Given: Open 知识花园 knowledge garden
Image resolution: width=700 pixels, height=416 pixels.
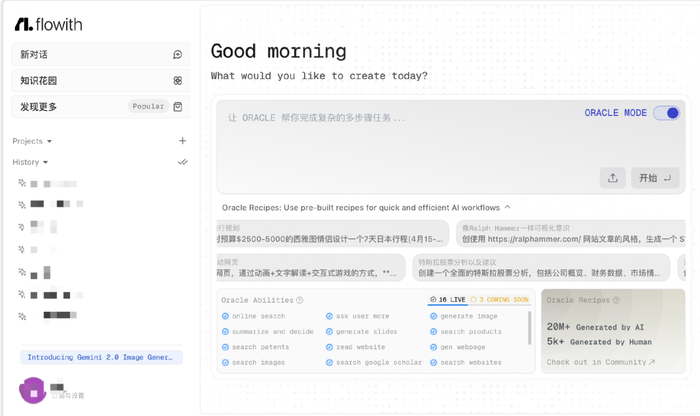Looking at the screenshot, I should pyautogui.click(x=99, y=81).
